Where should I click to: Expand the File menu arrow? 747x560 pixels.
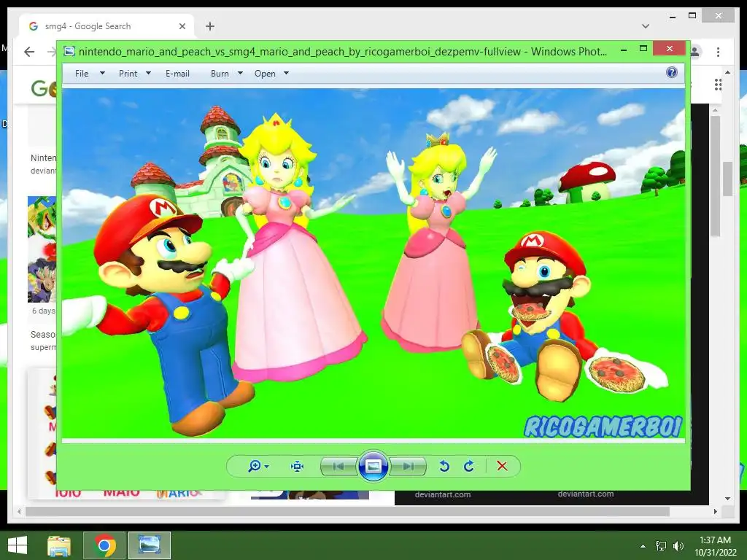102,74
